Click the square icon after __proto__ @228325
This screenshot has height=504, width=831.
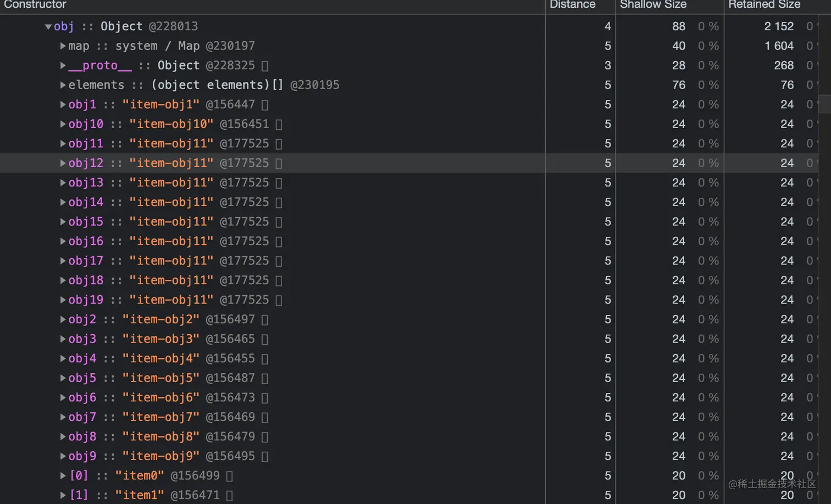265,65
